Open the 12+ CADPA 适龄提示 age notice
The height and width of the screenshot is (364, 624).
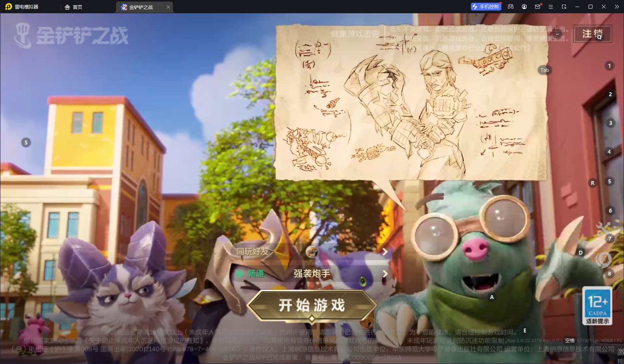click(x=598, y=306)
